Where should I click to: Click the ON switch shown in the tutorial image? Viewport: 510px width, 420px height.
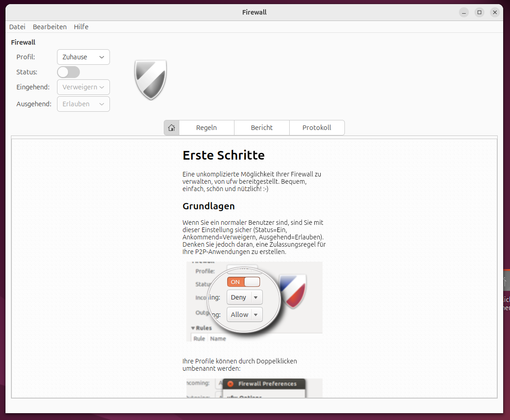pyautogui.click(x=243, y=281)
